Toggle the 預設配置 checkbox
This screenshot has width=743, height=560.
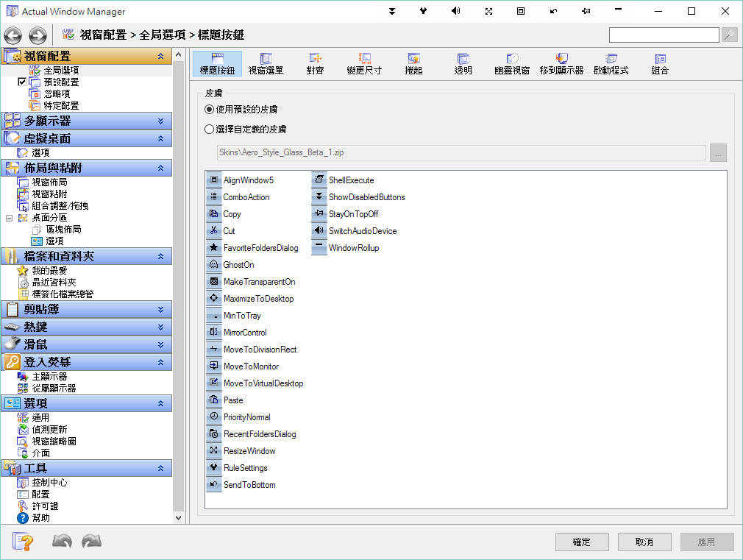point(22,82)
